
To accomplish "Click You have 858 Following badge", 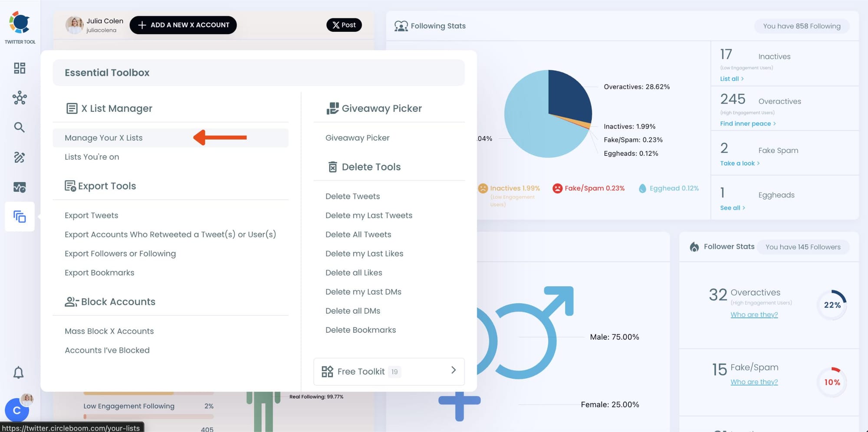I will click(x=802, y=26).
